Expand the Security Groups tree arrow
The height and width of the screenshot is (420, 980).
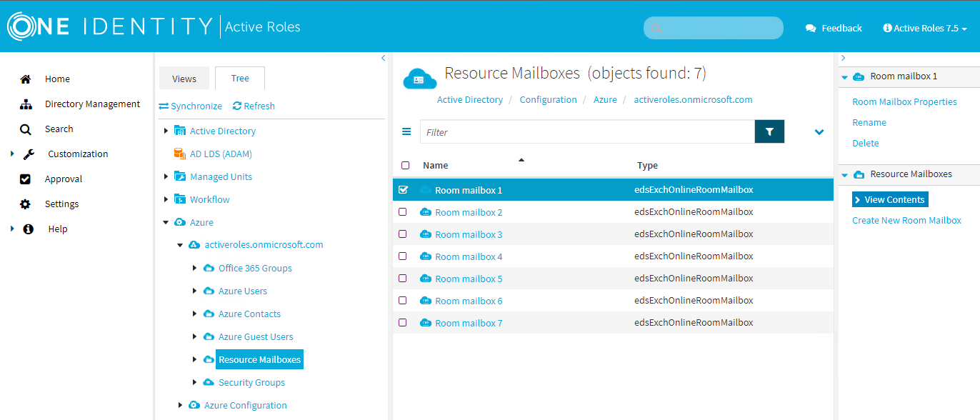click(195, 382)
